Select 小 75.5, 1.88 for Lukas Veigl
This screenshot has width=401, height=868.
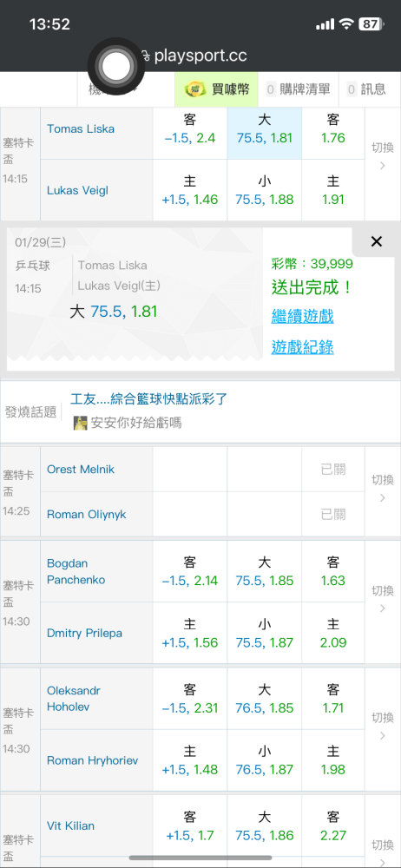264,190
